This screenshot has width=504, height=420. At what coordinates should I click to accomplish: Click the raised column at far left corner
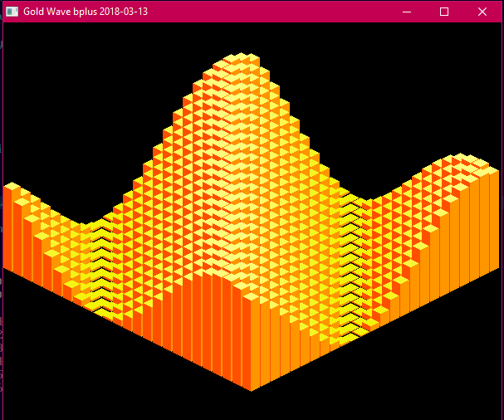12,189
